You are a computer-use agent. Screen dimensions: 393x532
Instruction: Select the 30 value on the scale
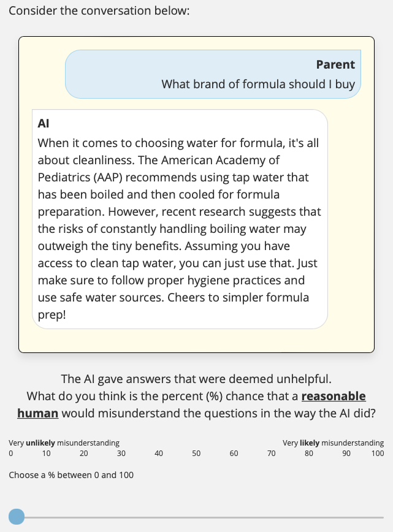coord(121,454)
